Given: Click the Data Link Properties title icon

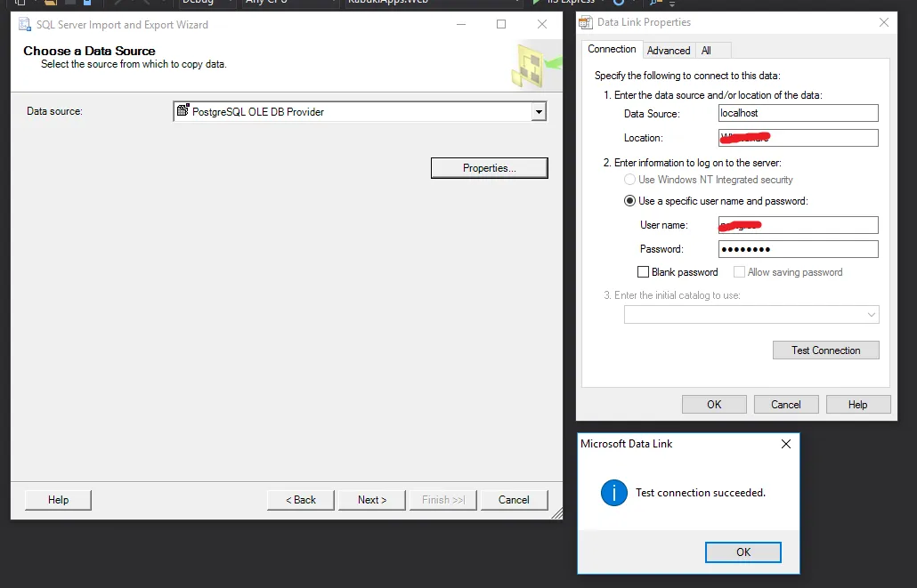Looking at the screenshot, I should click(586, 23).
